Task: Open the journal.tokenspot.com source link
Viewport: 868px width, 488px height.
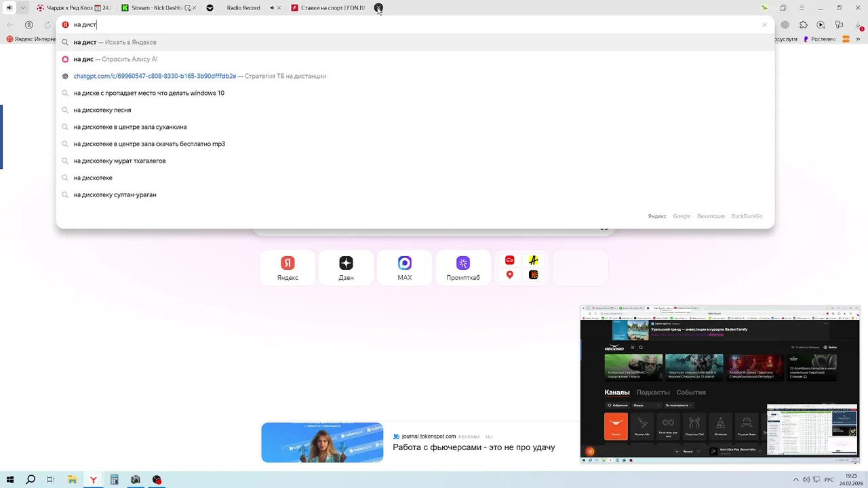Action: (429, 436)
